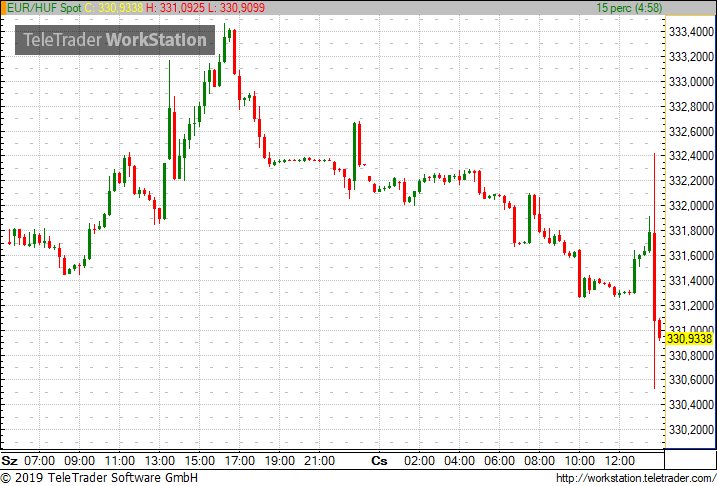The image size is (717, 486).
Task: Click the 12:00 time axis label
Action: pyautogui.click(x=620, y=460)
